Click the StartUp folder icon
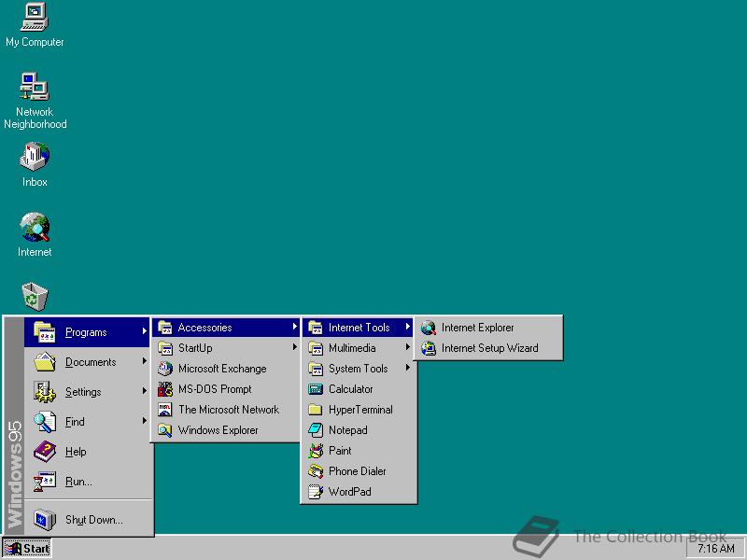Image resolution: width=747 pixels, height=560 pixels. point(165,347)
